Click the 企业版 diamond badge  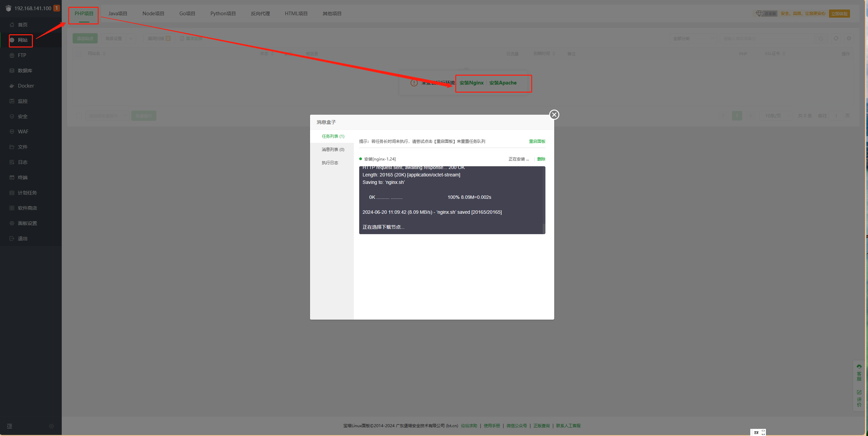pyautogui.click(x=766, y=14)
